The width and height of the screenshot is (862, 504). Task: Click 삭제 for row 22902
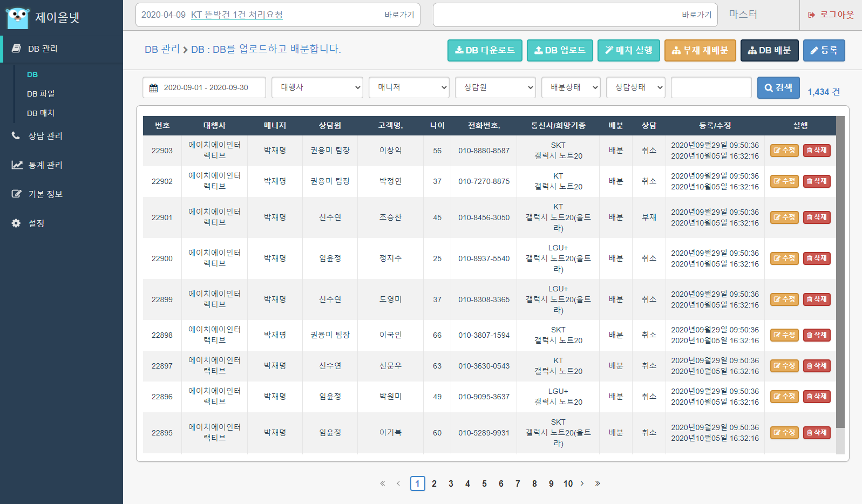coord(817,181)
